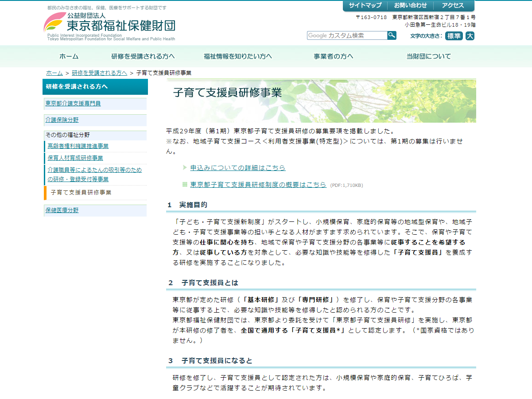Open 高齢者権利擁護推進事業 sidebar link
Viewport: 532px width, 399px height.
pyautogui.click(x=78, y=146)
